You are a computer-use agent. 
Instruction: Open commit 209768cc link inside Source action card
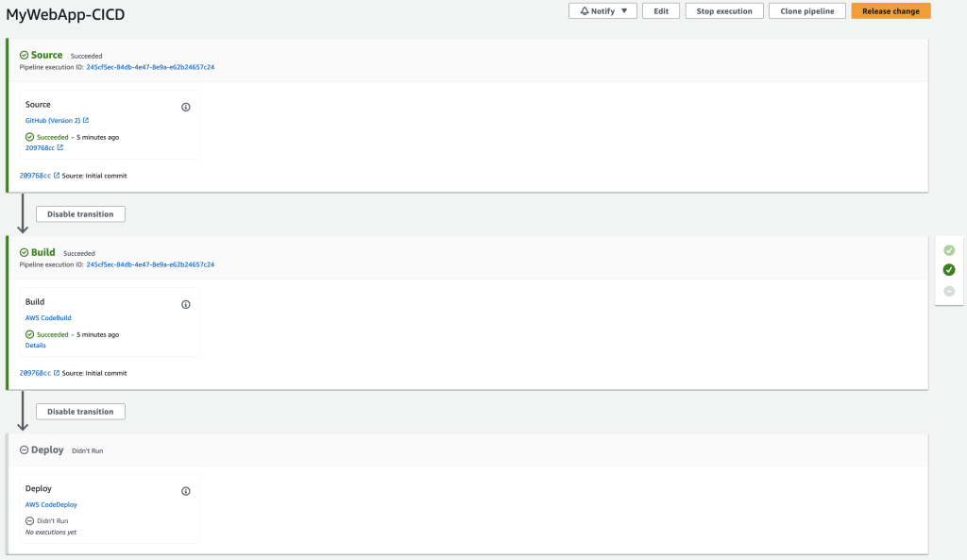pos(40,148)
